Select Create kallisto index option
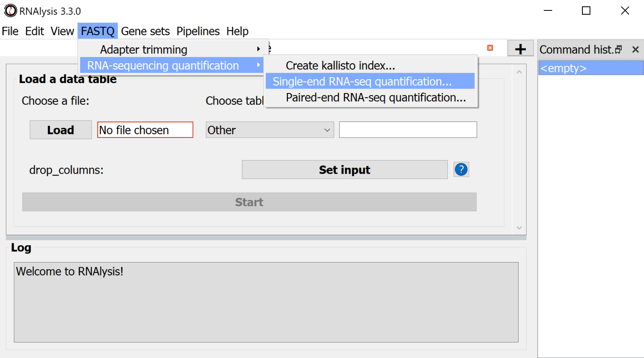The width and height of the screenshot is (644, 358). pos(340,66)
